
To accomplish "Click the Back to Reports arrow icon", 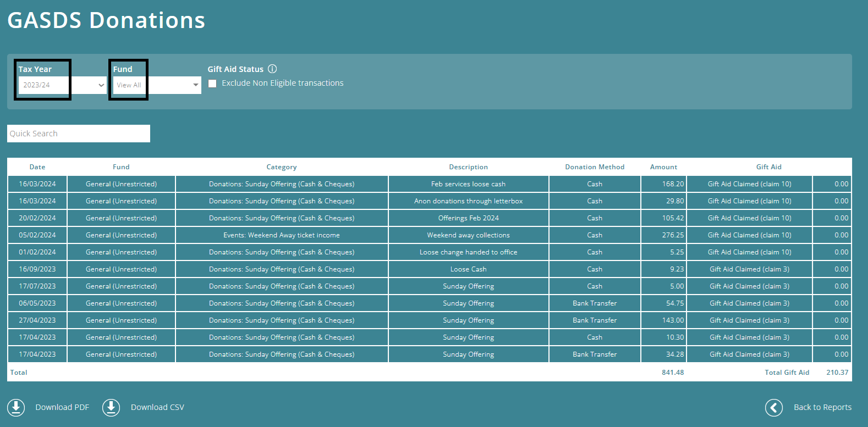I will pyautogui.click(x=774, y=407).
